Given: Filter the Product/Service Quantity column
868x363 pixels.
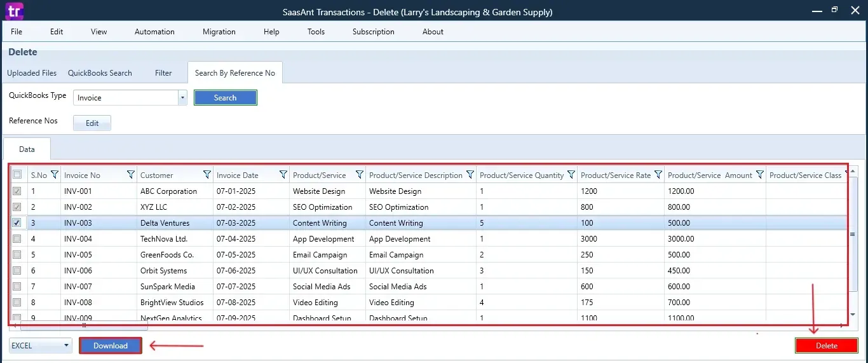Looking at the screenshot, I should click(571, 175).
